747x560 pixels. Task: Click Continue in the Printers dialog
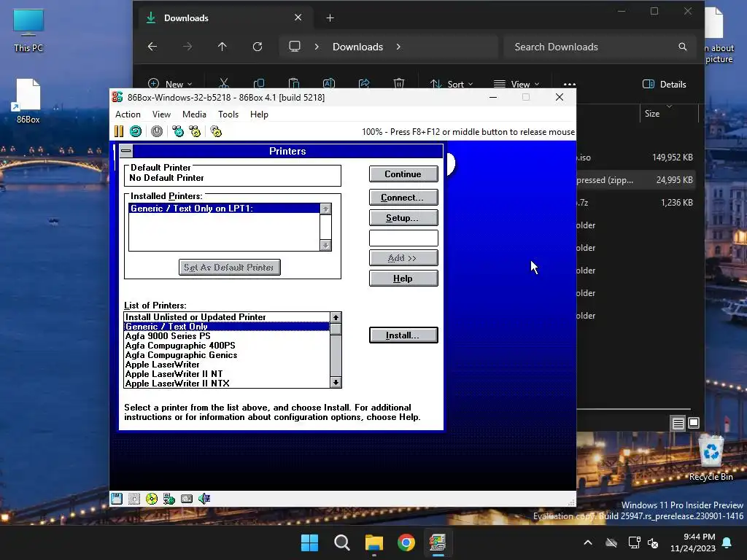[x=403, y=174]
